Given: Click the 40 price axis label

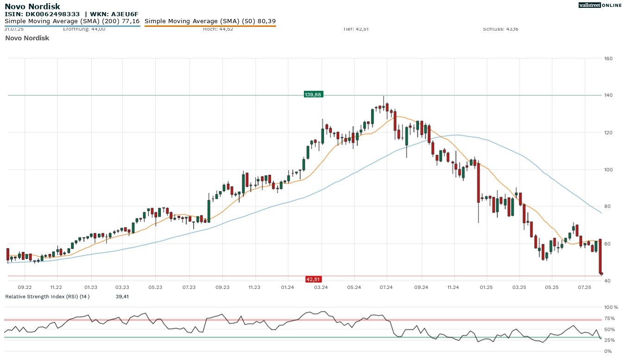Looking at the screenshot, I should (606, 281).
